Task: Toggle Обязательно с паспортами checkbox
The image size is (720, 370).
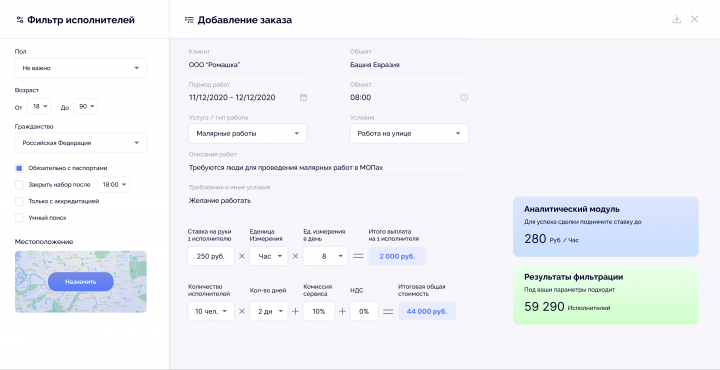Action: (19, 168)
